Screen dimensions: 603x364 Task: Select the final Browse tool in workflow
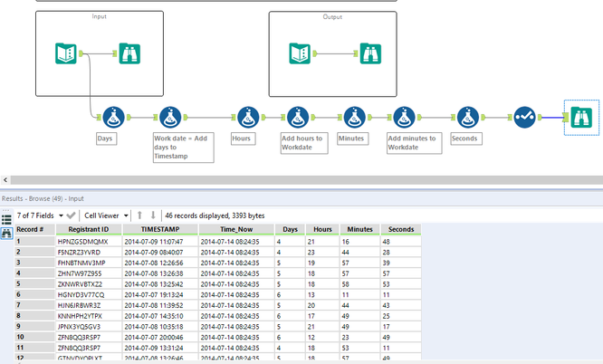tap(580, 117)
